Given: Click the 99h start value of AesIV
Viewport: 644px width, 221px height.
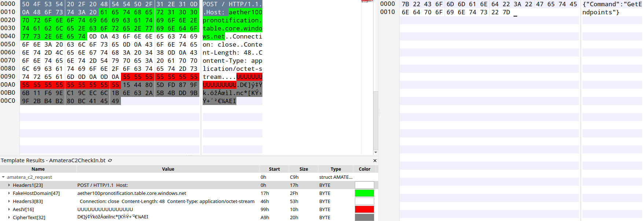Looking at the screenshot, I should click(265, 209).
